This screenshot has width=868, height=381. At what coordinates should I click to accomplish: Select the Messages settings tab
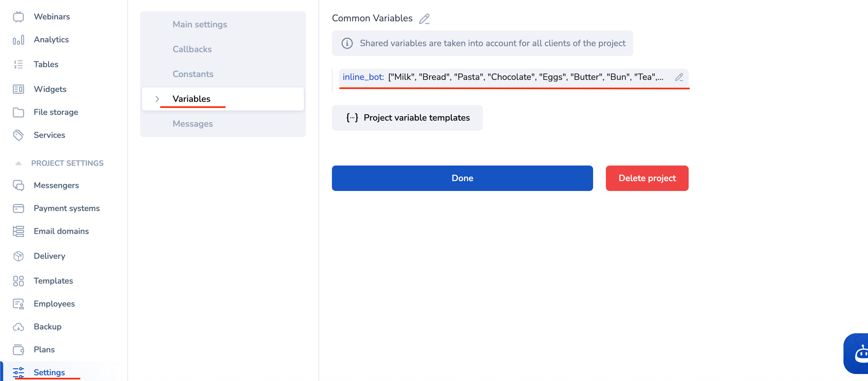click(192, 123)
